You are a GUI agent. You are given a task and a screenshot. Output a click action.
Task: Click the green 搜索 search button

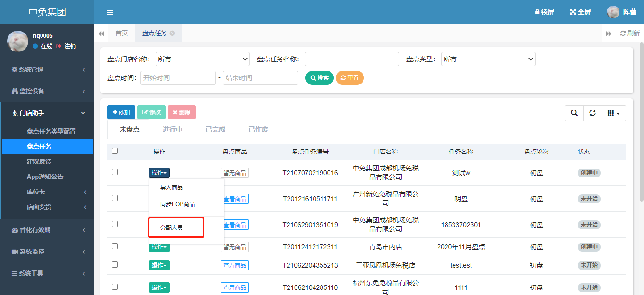click(x=319, y=78)
